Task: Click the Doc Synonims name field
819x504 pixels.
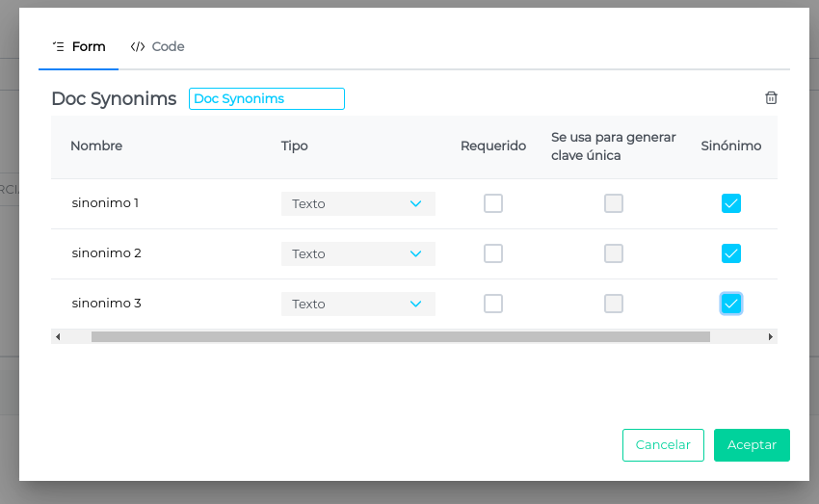Action: point(266,98)
